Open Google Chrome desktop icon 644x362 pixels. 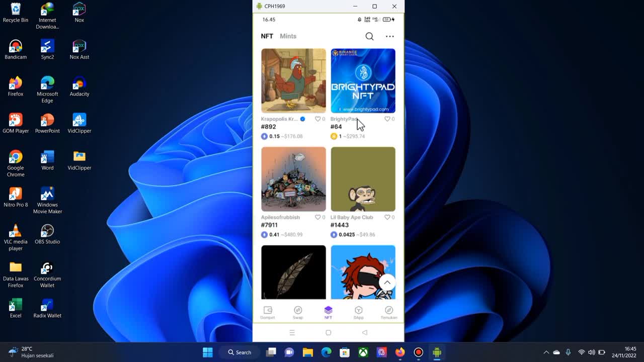[x=16, y=164]
